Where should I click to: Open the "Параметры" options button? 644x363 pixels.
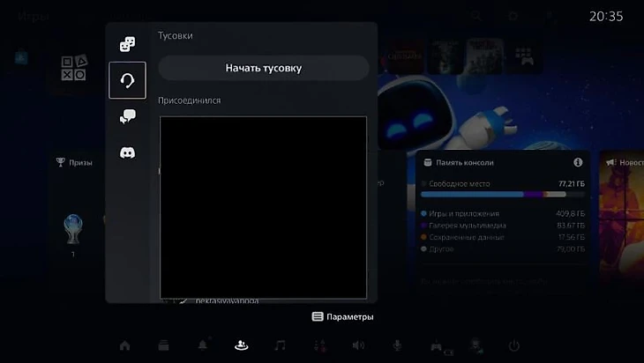[343, 316]
